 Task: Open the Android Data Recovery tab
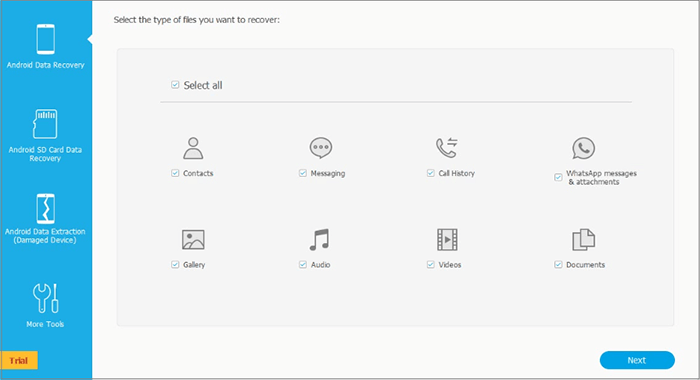[x=46, y=46]
